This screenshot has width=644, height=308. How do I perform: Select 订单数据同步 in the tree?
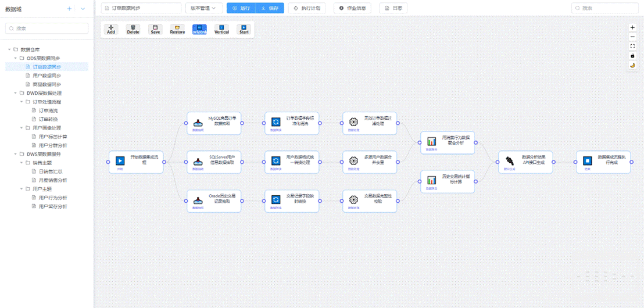[47, 66]
